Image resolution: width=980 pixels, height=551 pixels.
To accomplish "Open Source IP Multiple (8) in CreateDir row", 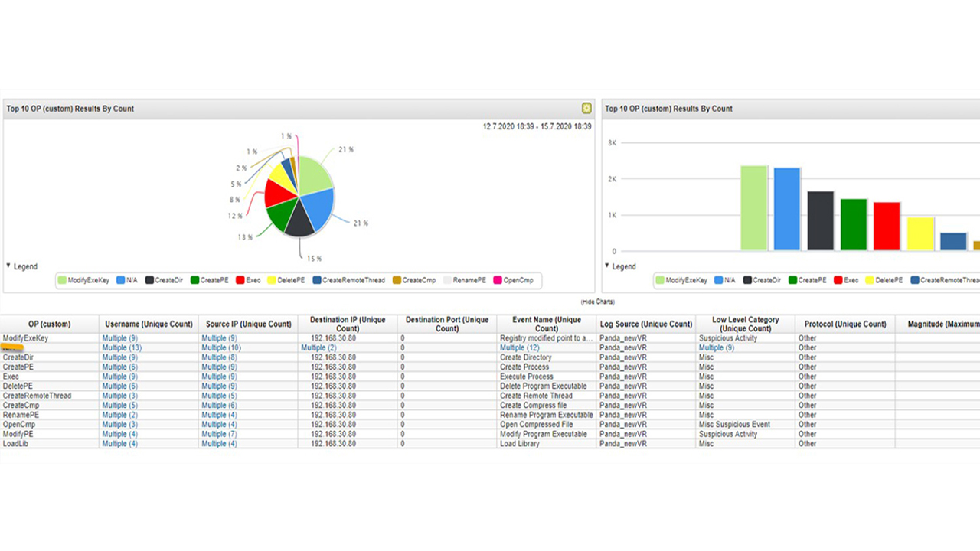I will [219, 357].
